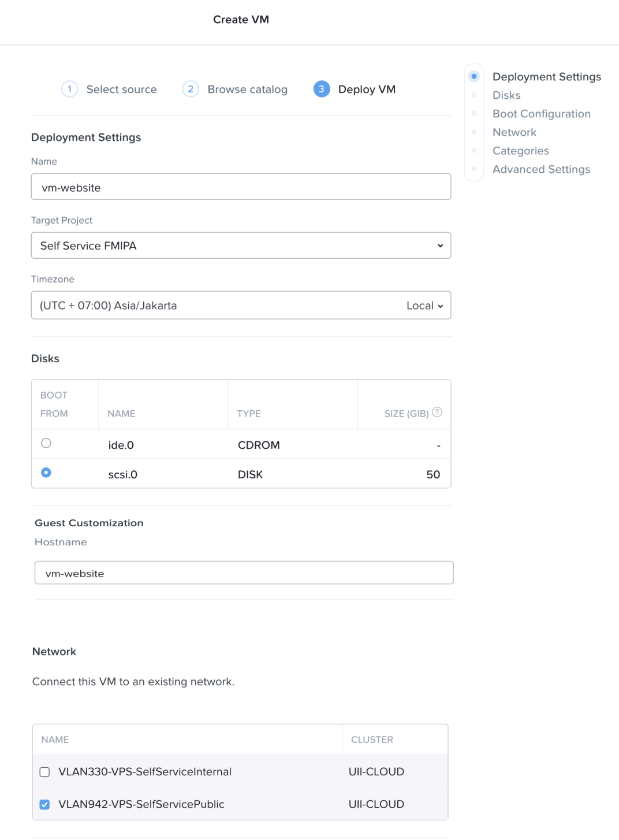Click the vm-website Name input field
This screenshot has height=840, width=619.
coord(241,187)
